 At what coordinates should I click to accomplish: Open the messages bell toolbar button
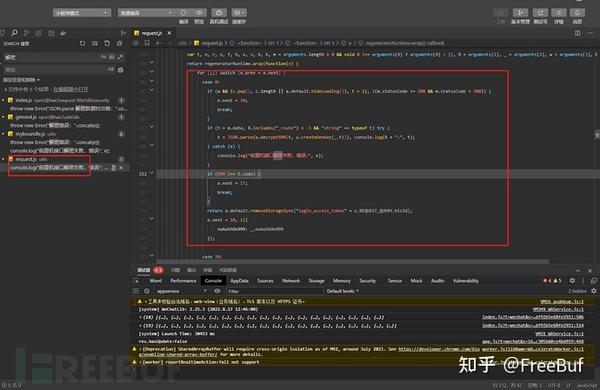tap(577, 13)
